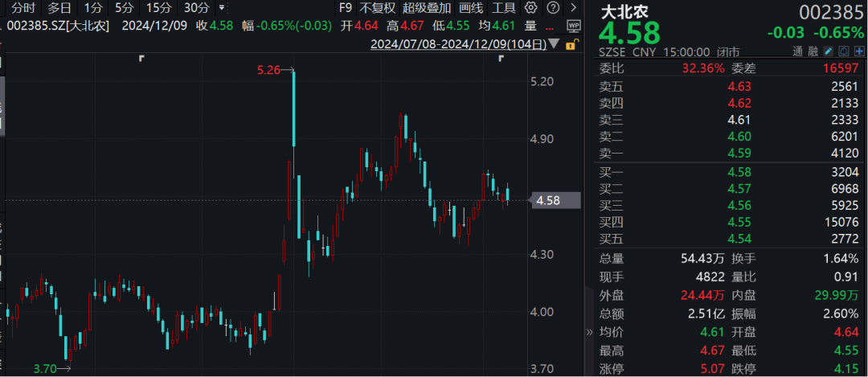Open the settings gear icon
This screenshot has width=868, height=377.
pos(531,8)
